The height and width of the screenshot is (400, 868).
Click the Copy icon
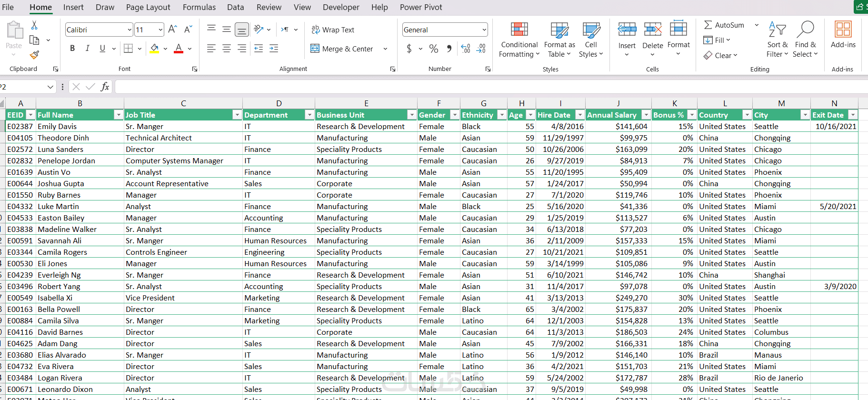click(x=34, y=40)
